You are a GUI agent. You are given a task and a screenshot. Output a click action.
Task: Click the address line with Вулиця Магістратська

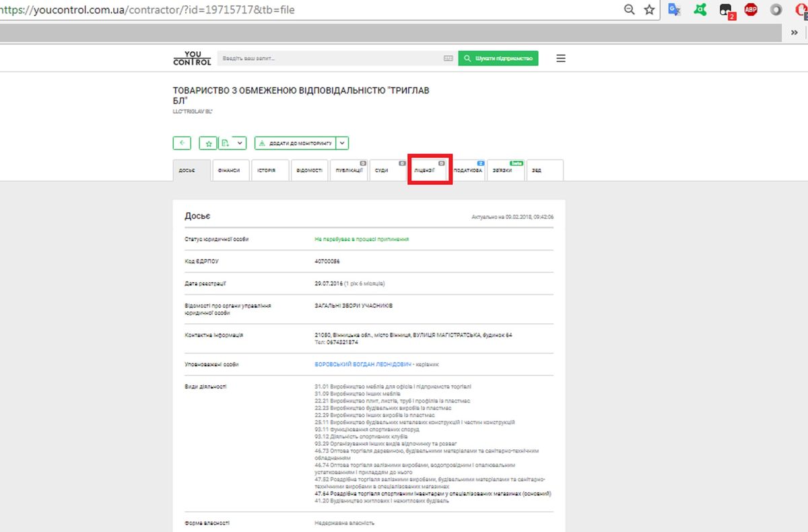413,335
